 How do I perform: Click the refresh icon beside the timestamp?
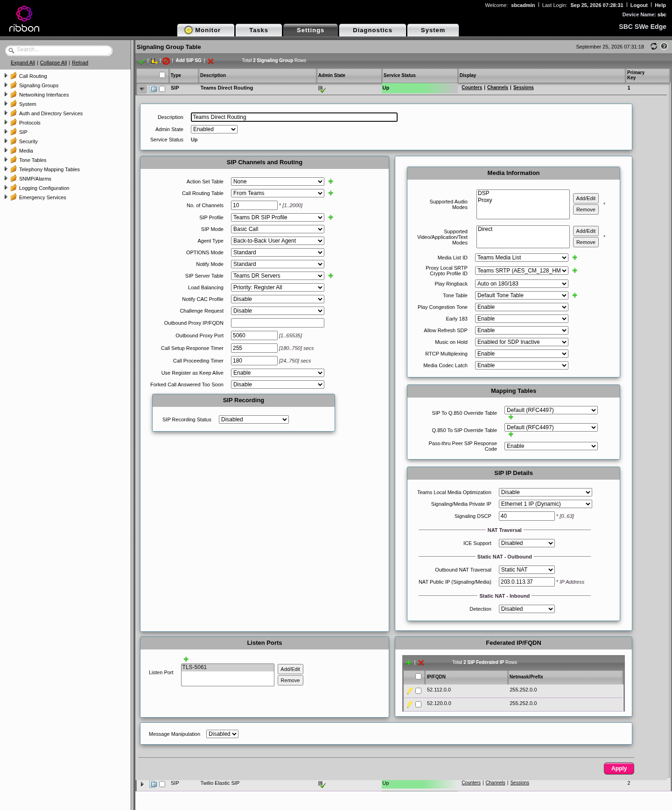pyautogui.click(x=654, y=46)
